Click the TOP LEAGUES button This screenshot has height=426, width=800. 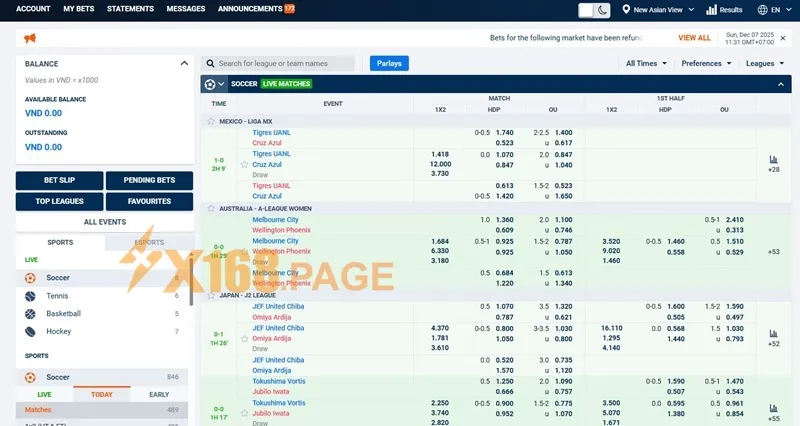pos(59,201)
